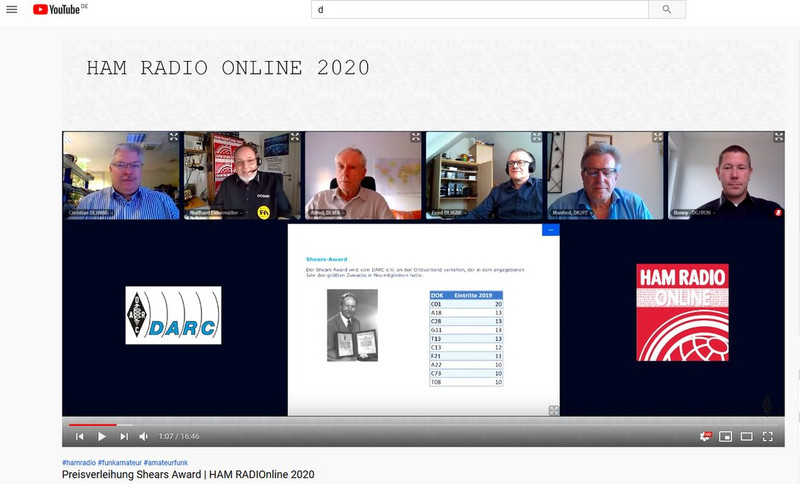Skip to previous video
800x484 pixels.
(x=80, y=437)
